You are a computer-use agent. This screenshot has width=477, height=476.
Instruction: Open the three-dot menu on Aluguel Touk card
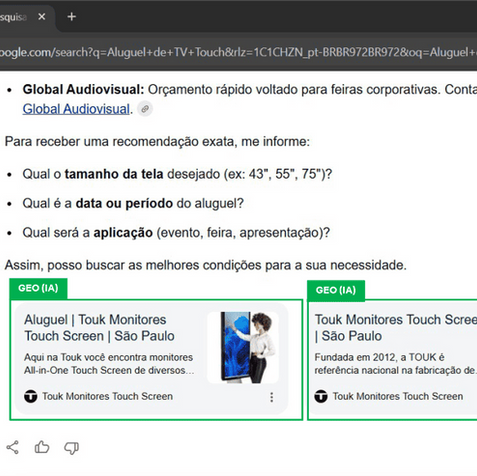pyautogui.click(x=272, y=397)
